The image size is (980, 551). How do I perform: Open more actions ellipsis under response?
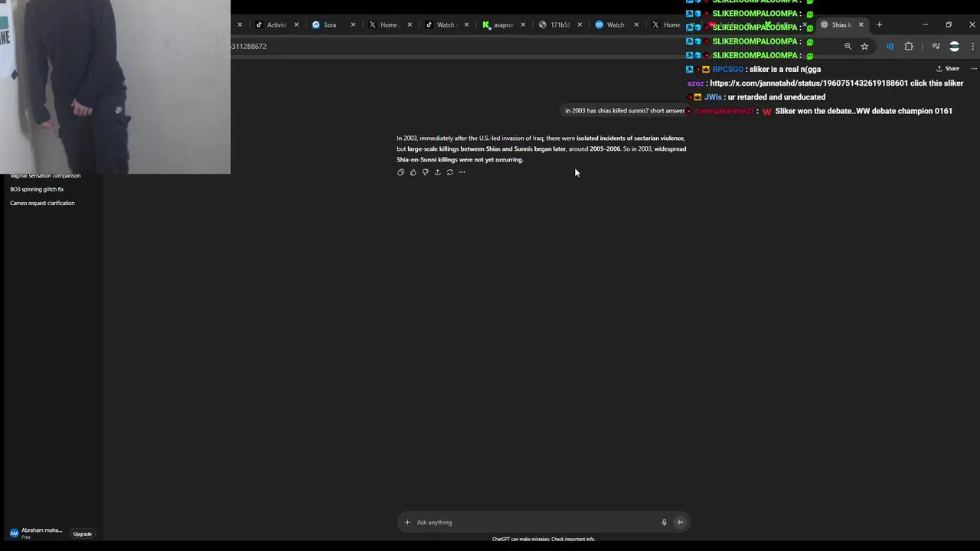click(462, 172)
